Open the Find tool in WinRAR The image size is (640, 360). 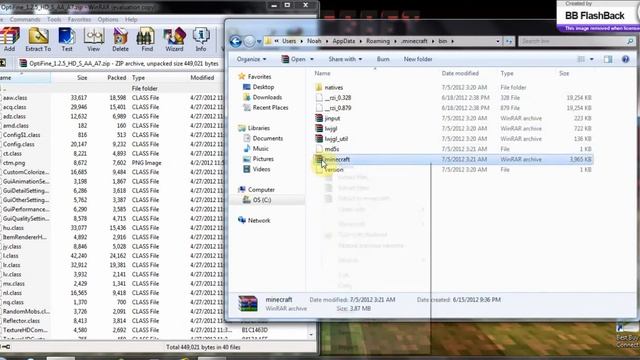tap(147, 40)
